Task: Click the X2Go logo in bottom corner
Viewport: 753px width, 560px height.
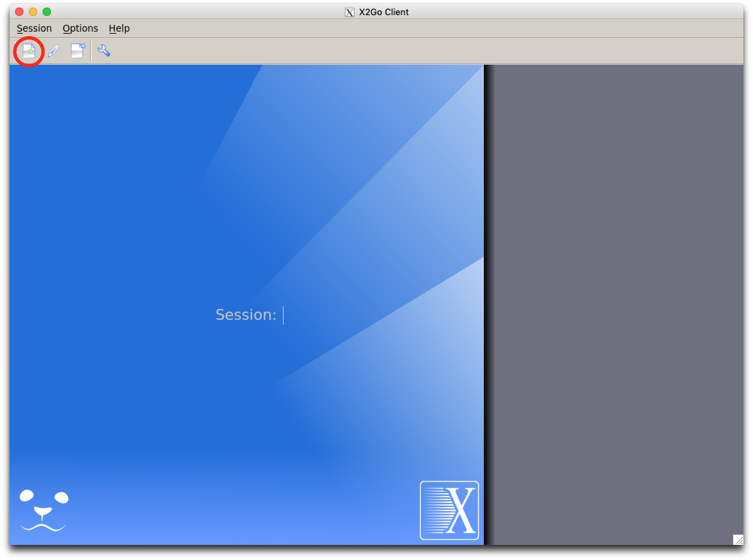Action: 449,510
